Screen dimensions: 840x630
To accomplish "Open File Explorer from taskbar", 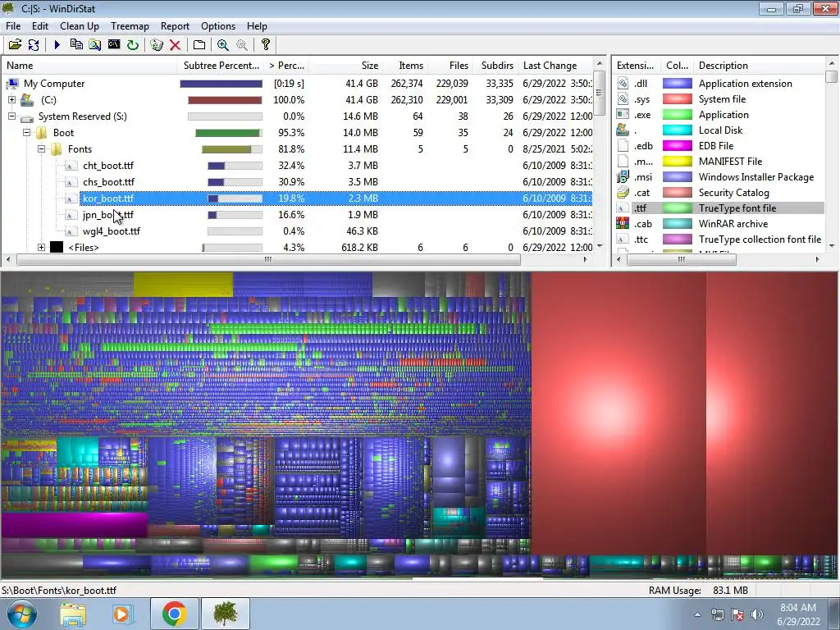I will pos(73,614).
